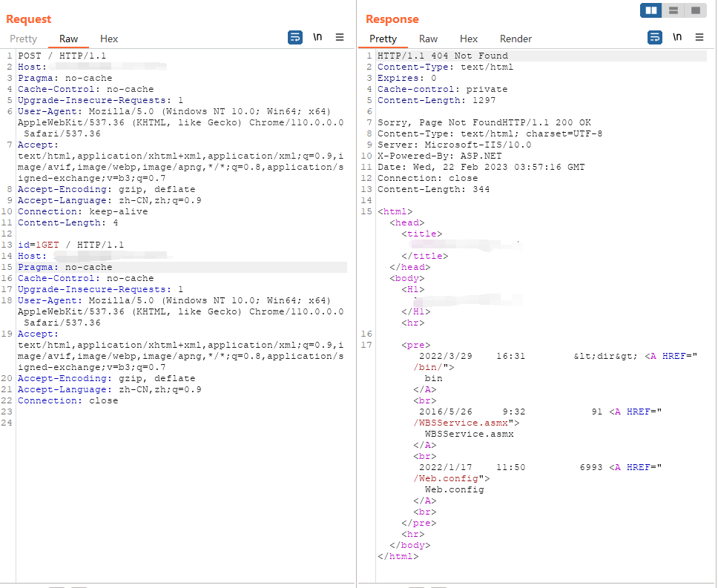
Task: Click the 'Connection: keep-alive' header
Action: click(83, 212)
